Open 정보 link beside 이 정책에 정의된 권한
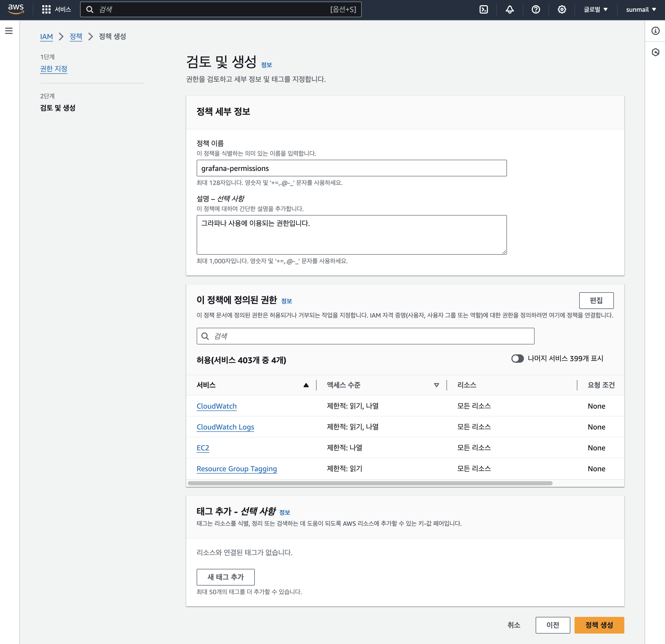The width and height of the screenshot is (665, 644). click(286, 301)
